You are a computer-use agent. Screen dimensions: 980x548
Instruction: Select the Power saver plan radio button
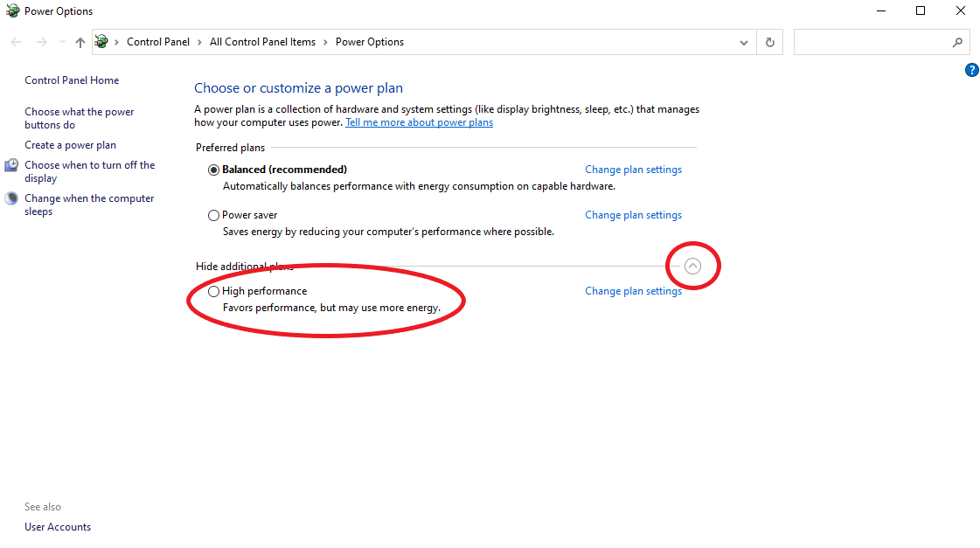pyautogui.click(x=214, y=215)
